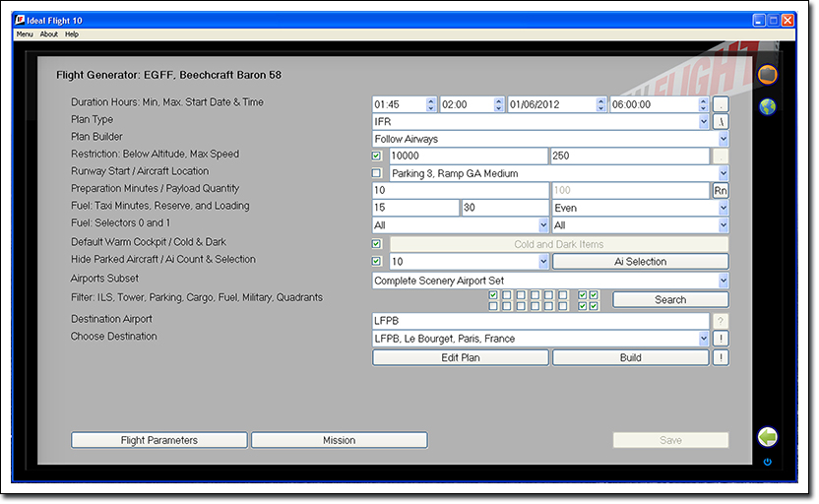The image size is (819, 504).
Task: Open the Menu menu
Action: [x=25, y=34]
